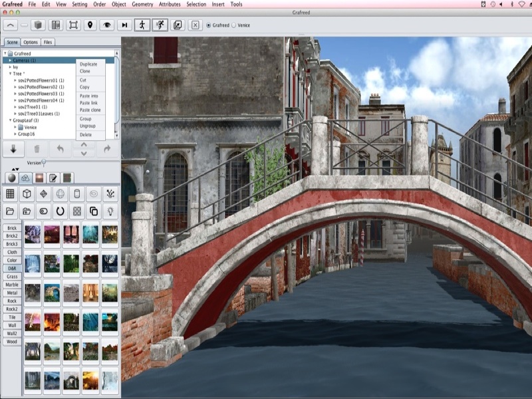Expand the sov2Tree01 node
The width and height of the screenshot is (532, 399).
[15, 107]
